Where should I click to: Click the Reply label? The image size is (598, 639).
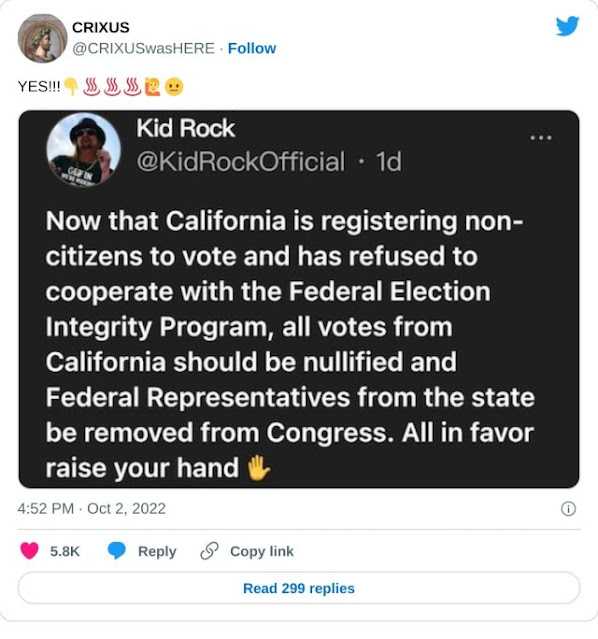coord(157,551)
